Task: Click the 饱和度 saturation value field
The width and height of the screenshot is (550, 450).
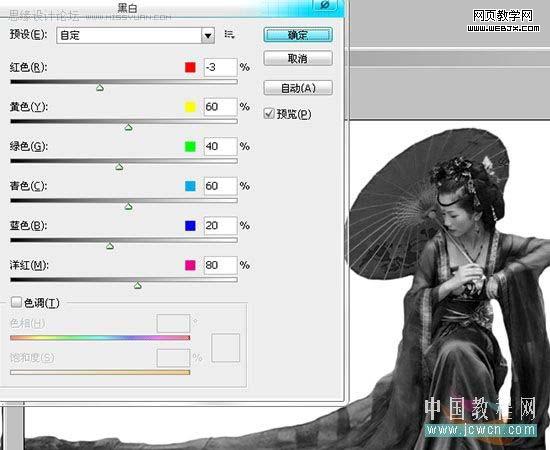Action: coord(173,358)
